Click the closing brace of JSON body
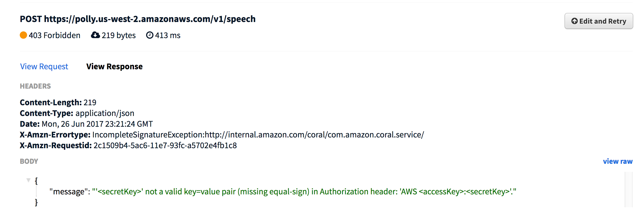 click(36, 202)
